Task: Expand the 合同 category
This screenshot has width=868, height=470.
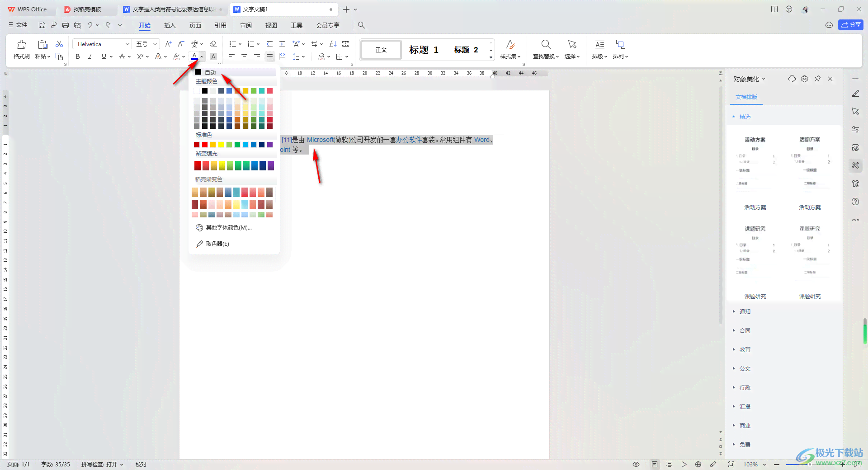Action: click(734, 330)
